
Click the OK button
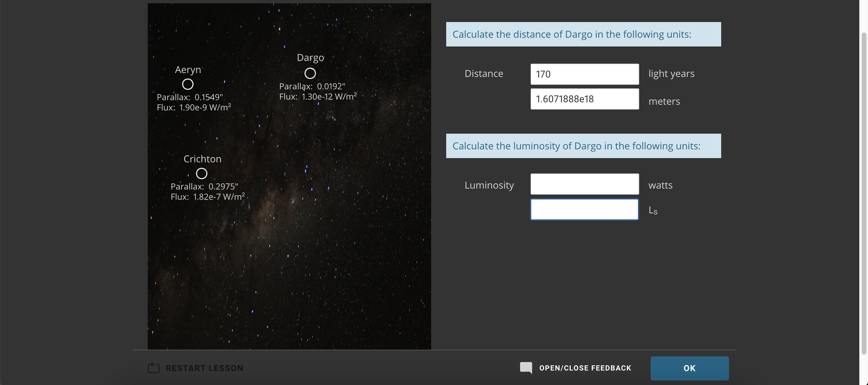[689, 368]
